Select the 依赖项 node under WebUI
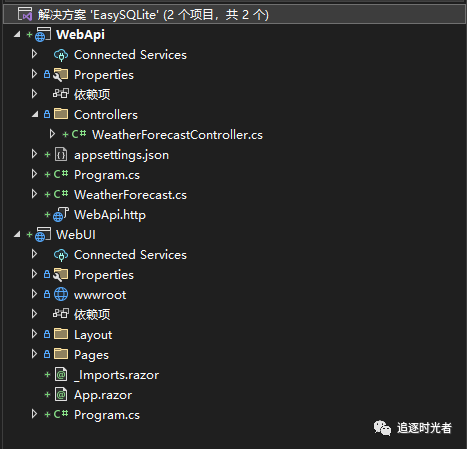The image size is (467, 449). tap(92, 315)
